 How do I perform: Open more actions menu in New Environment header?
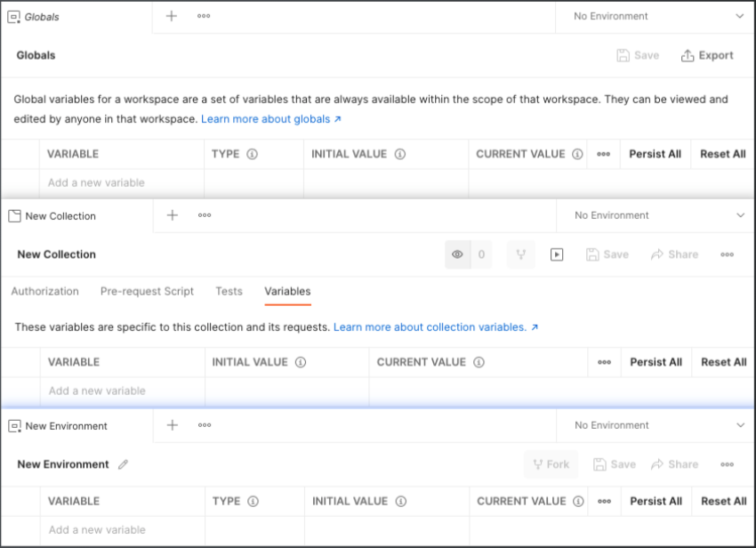[727, 464]
